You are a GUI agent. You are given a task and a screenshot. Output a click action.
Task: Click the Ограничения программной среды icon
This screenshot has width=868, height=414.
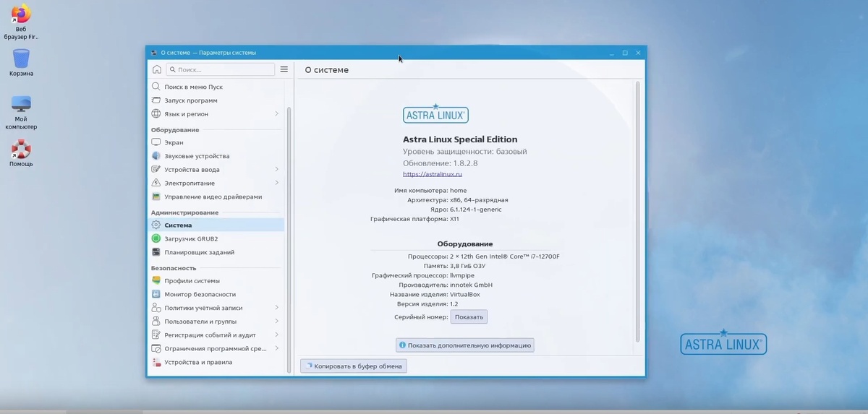156,348
